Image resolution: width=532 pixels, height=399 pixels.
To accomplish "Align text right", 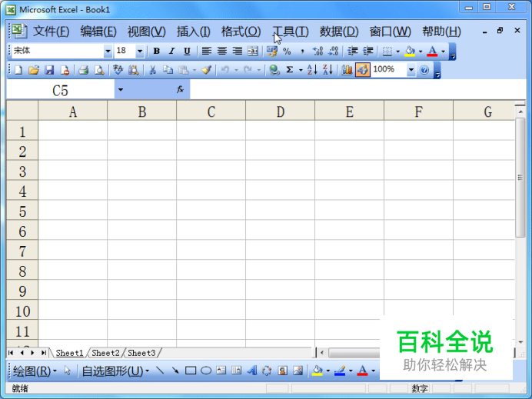I will coord(237,52).
